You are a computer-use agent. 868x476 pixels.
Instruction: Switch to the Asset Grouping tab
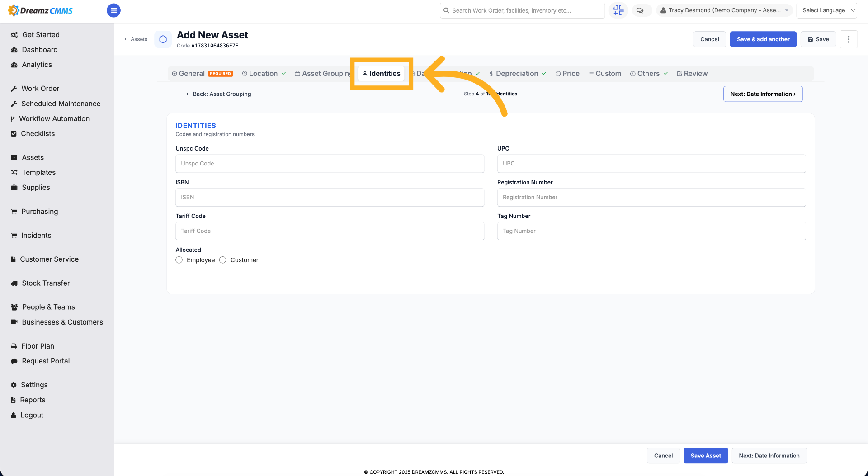323,74
